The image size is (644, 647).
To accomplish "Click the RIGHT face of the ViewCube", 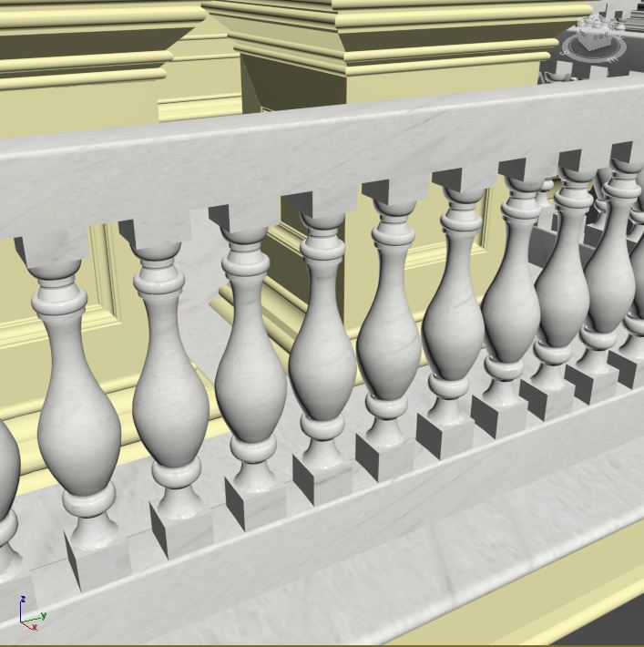I will pyautogui.click(x=600, y=38).
